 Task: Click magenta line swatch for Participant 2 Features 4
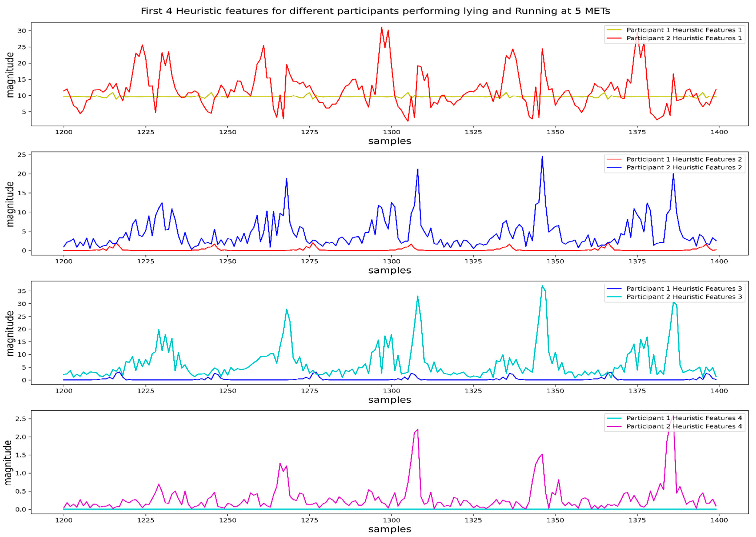pos(614,426)
